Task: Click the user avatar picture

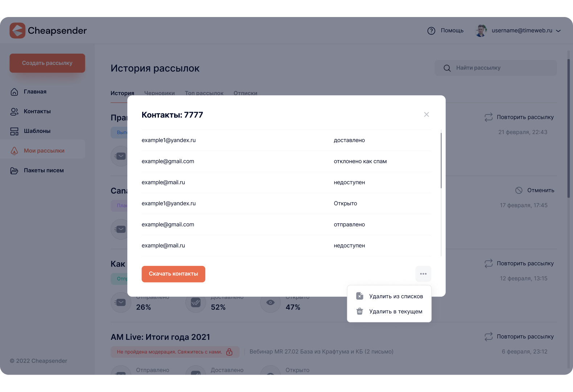Action: click(481, 31)
